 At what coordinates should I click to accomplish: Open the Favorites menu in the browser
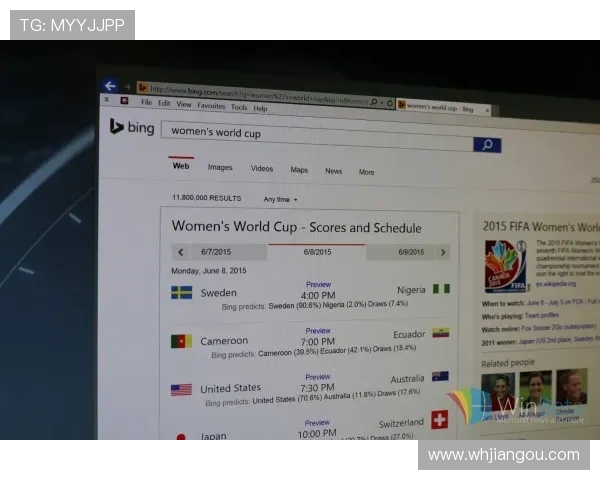pyautogui.click(x=211, y=105)
